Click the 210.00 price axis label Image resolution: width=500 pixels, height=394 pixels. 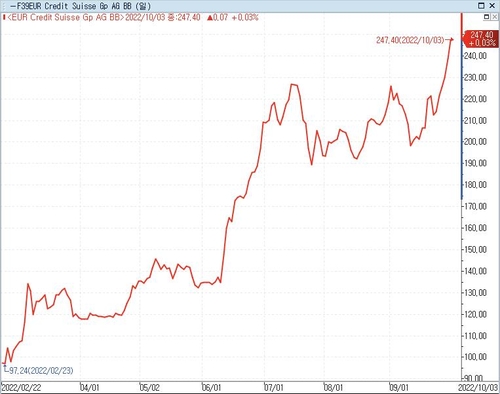(x=475, y=120)
